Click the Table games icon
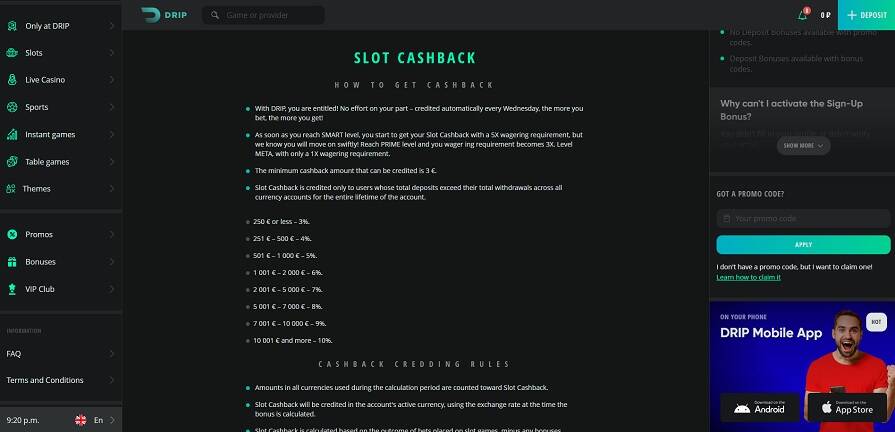 coord(11,161)
